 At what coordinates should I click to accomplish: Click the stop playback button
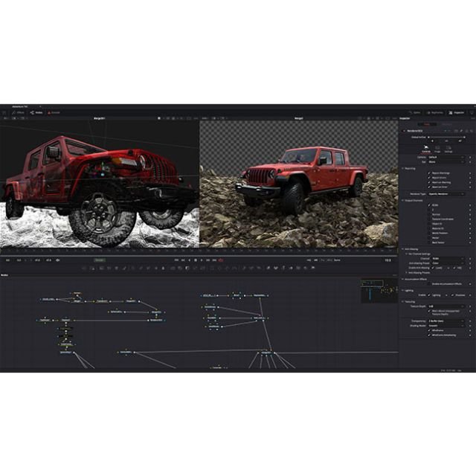pyautogui.click(x=195, y=260)
